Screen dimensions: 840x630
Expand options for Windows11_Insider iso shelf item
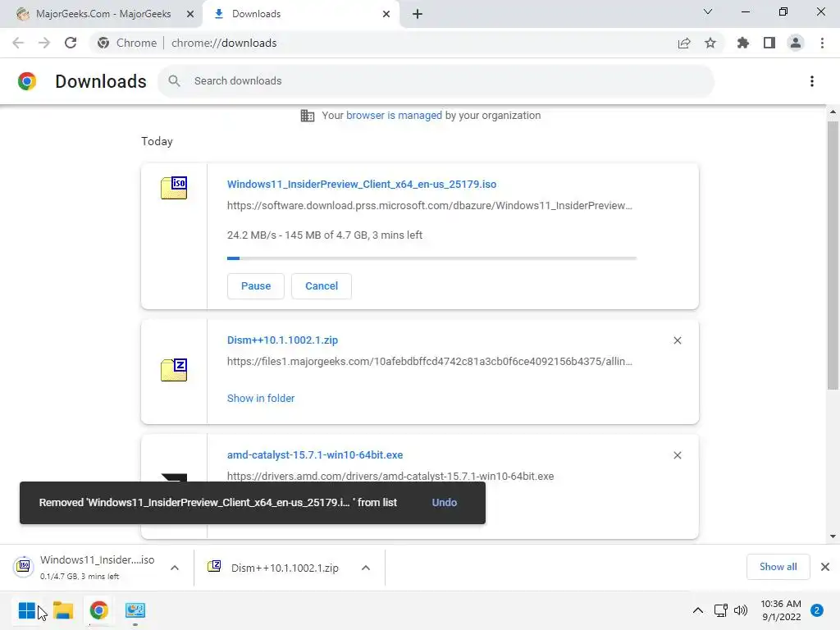pyautogui.click(x=175, y=568)
